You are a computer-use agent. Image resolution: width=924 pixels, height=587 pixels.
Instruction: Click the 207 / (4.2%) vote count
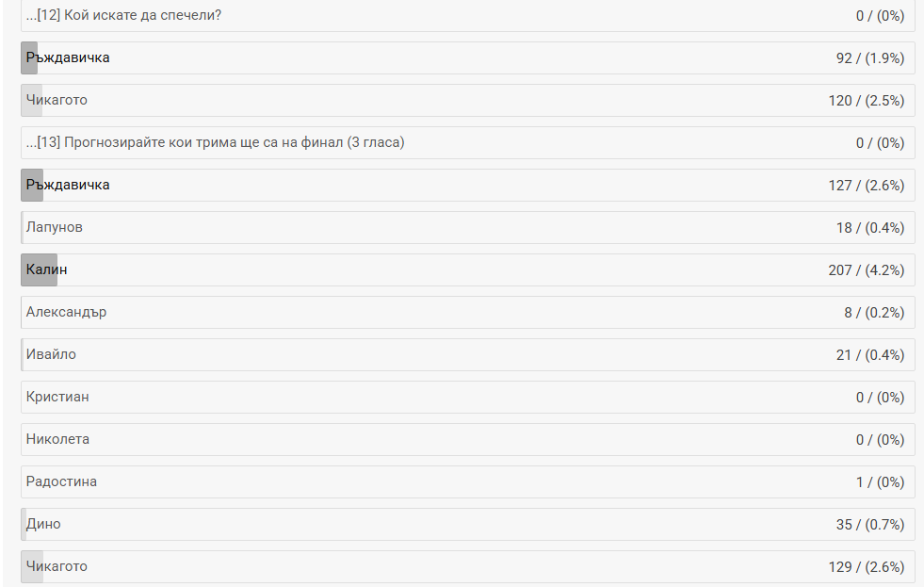[866, 270]
